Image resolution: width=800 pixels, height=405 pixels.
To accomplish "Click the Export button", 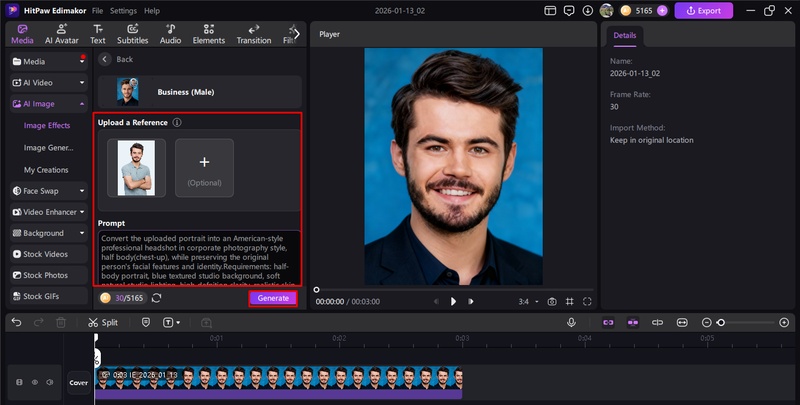I will click(x=704, y=11).
